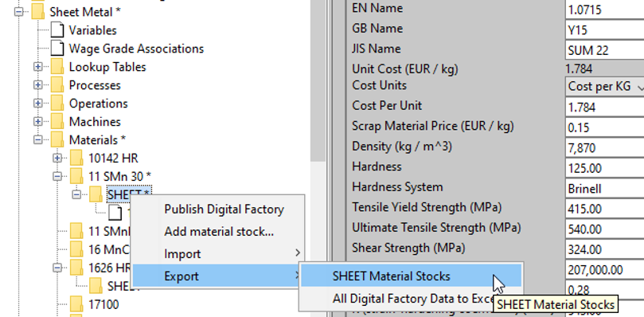Click the Machines folder icon

[57, 122]
